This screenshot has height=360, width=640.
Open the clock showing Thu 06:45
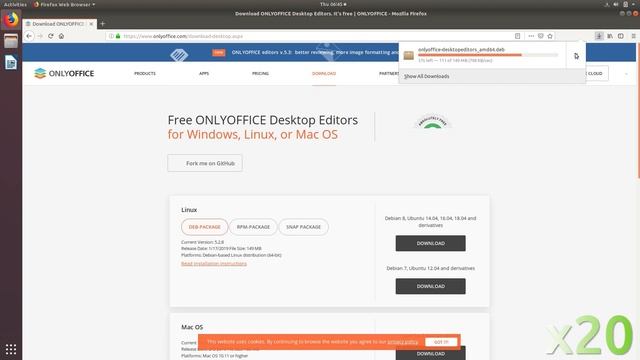click(333, 4)
